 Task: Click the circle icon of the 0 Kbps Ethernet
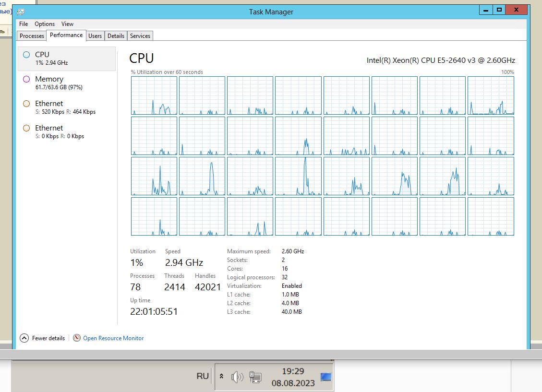[26, 128]
